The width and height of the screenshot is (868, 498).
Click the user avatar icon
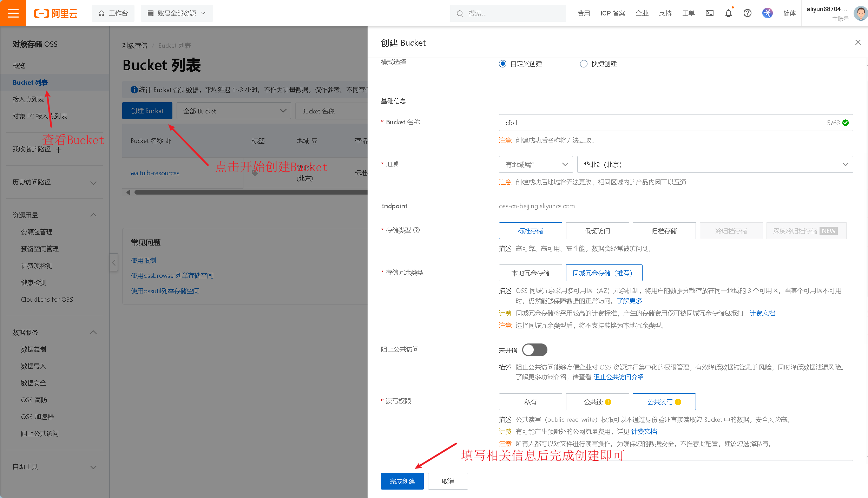860,13
